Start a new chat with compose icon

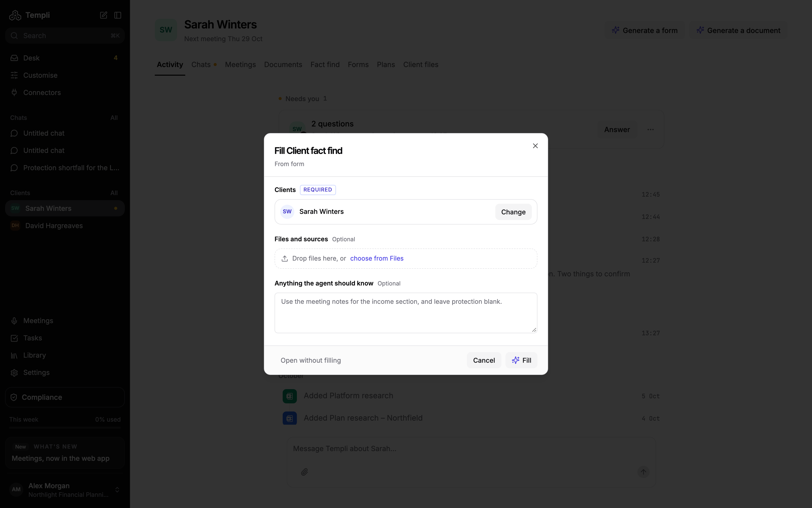103,15
